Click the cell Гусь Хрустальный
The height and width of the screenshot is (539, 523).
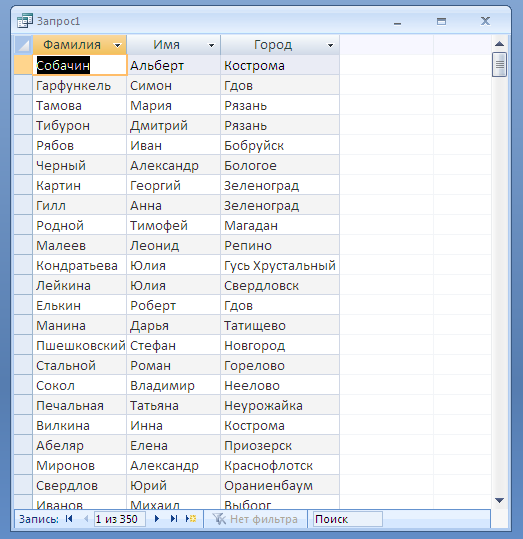point(280,265)
